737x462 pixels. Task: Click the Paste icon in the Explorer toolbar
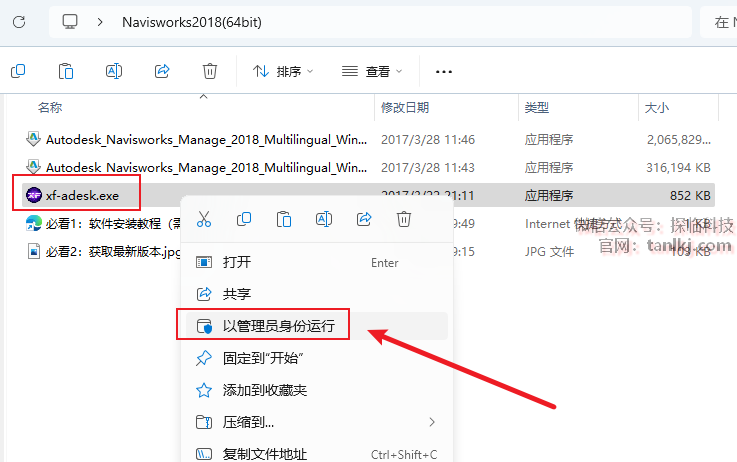[66, 71]
